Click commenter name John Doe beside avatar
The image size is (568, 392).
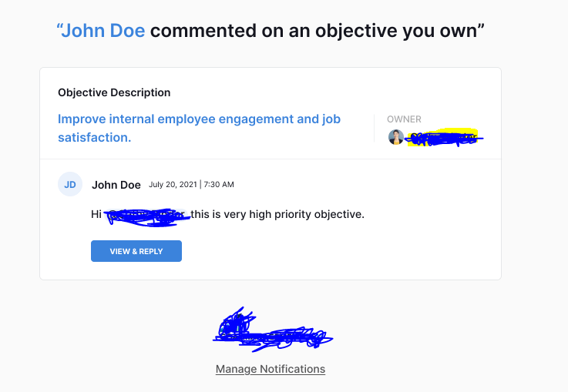click(116, 185)
